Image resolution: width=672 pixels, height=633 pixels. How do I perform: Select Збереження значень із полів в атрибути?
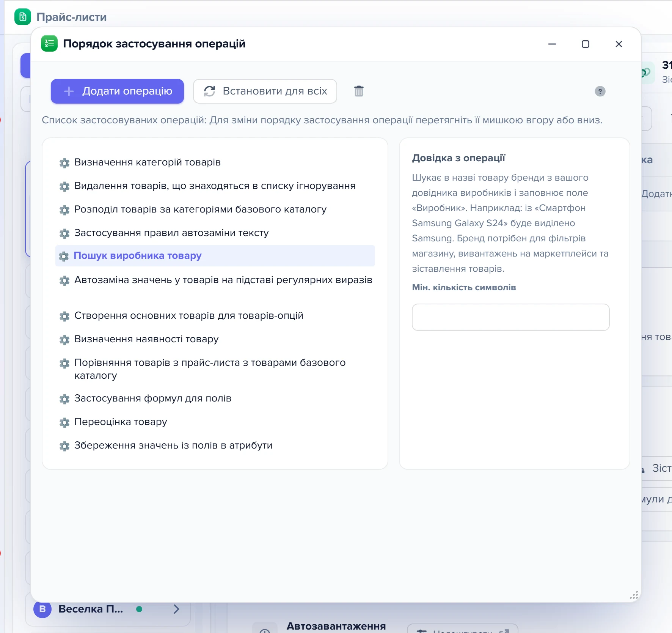point(215,446)
